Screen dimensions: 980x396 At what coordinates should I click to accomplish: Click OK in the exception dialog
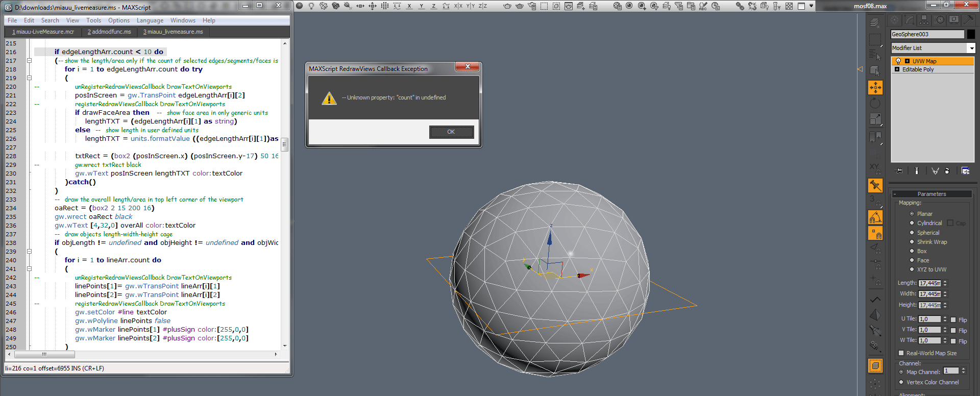coord(451,132)
